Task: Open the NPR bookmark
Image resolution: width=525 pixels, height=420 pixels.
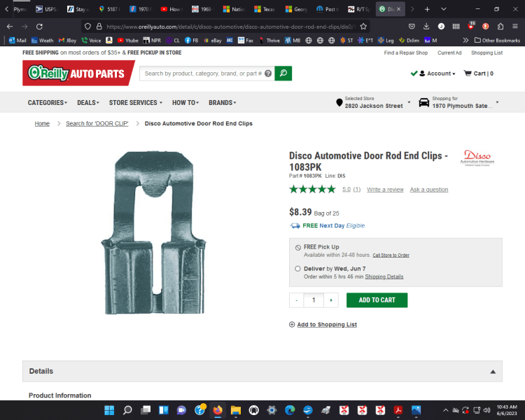Action: 152,41
